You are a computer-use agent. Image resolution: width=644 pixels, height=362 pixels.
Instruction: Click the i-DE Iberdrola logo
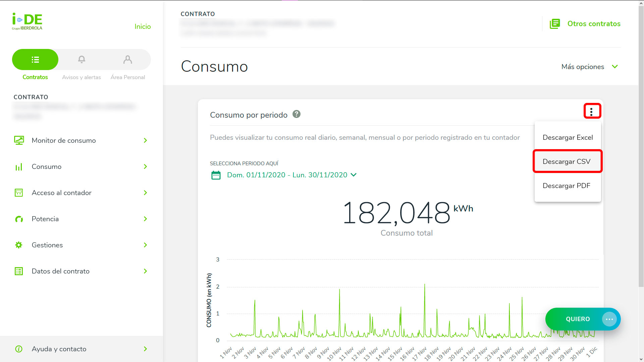pyautogui.click(x=27, y=21)
